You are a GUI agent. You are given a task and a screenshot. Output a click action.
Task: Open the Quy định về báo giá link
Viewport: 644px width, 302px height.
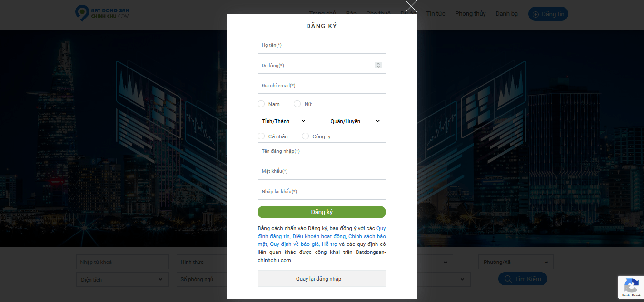(x=294, y=244)
